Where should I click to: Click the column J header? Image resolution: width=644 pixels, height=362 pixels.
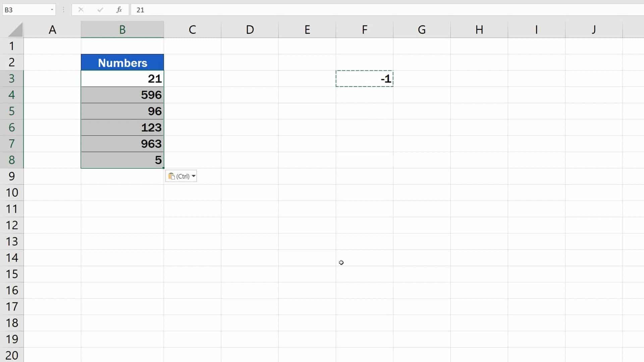pos(593,29)
